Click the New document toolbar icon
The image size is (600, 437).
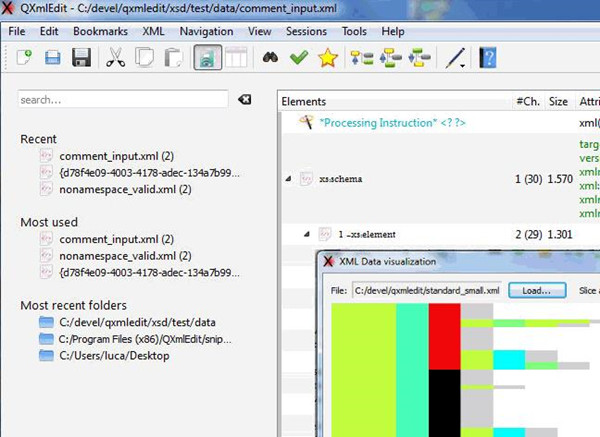pos(23,59)
